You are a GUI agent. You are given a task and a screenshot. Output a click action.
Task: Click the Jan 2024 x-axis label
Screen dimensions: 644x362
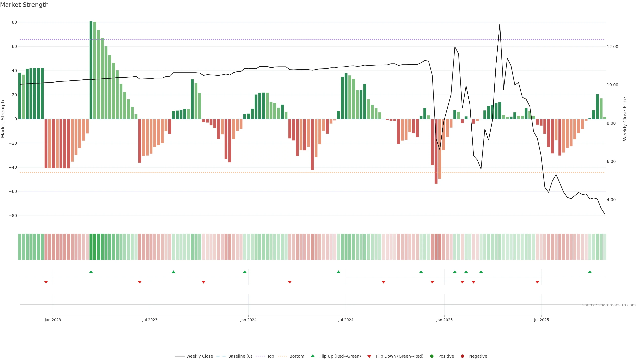[x=248, y=320]
